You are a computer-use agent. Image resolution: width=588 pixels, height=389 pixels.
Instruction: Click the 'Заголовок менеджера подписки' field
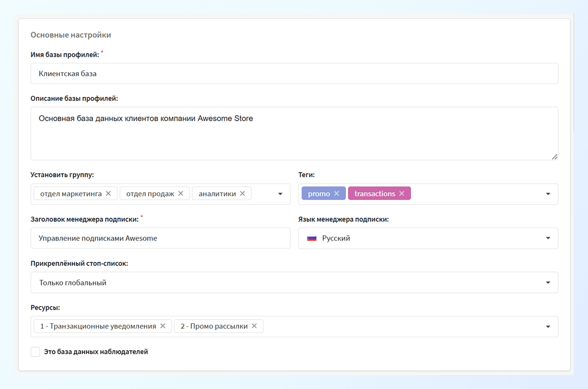pos(160,238)
